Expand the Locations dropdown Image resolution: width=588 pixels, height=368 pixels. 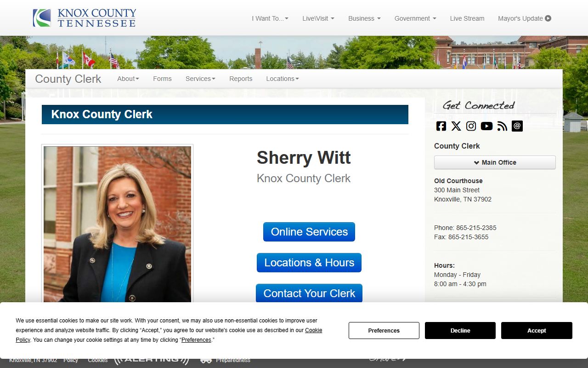coord(283,79)
